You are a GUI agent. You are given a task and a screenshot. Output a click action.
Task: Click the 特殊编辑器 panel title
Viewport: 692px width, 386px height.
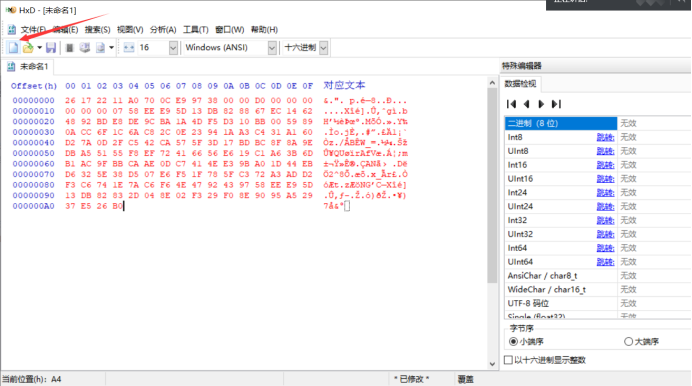(x=522, y=66)
